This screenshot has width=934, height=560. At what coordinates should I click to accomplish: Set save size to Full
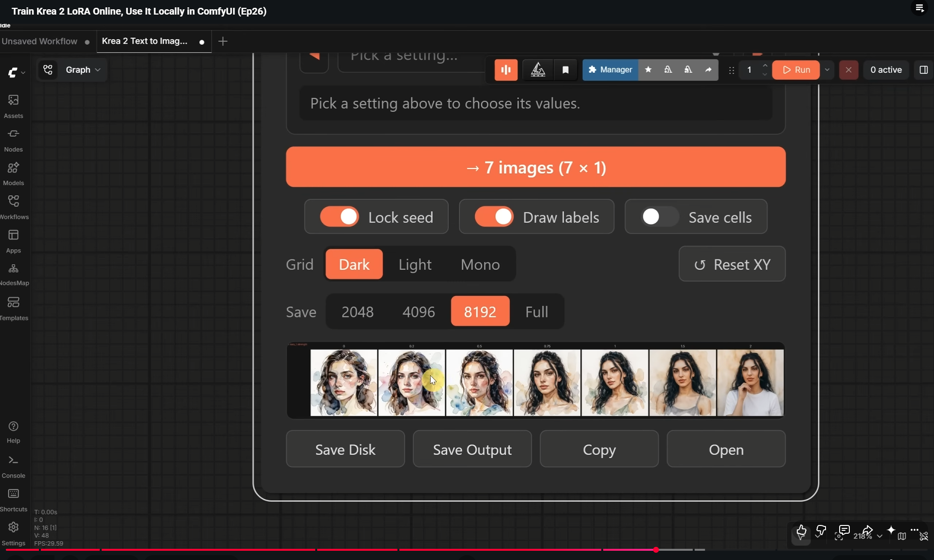pos(537,311)
